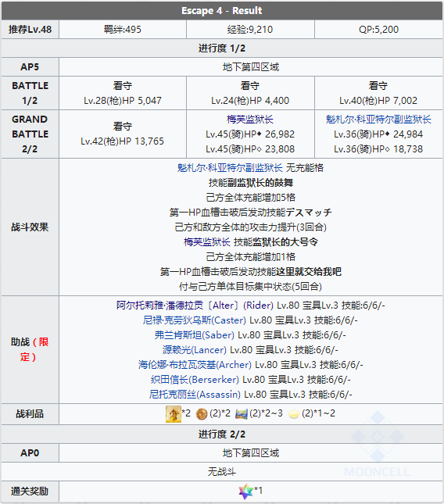The image size is (444, 504).
Task: Click the QP:5,200 value
Action: pos(378,30)
